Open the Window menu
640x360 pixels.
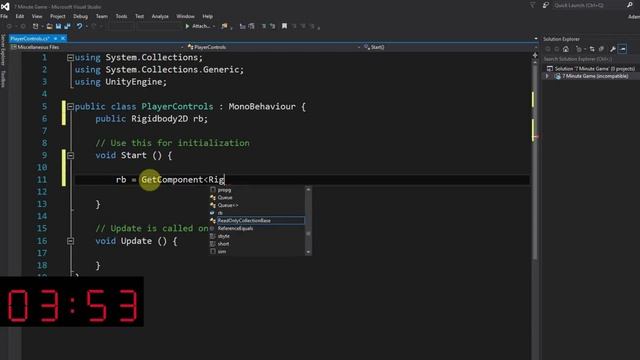[185, 16]
